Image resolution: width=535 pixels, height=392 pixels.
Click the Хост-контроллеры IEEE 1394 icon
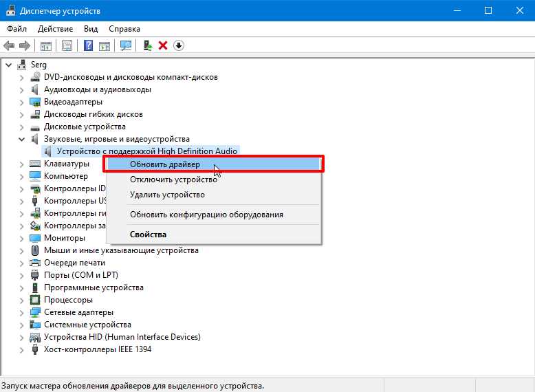point(35,349)
